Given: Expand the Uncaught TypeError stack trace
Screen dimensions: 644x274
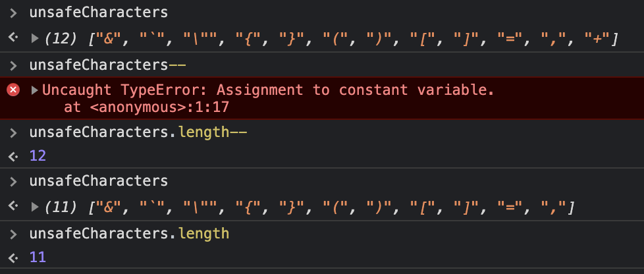Looking at the screenshot, I should click(35, 90).
